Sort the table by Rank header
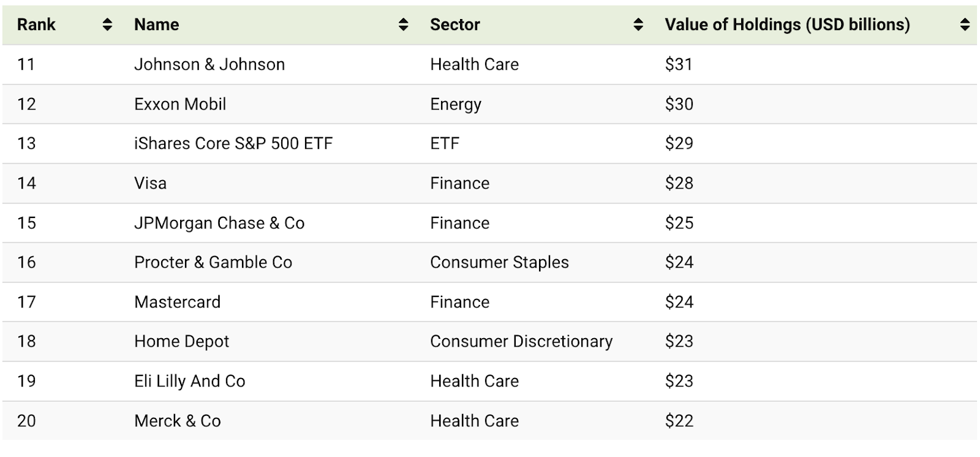 (x=37, y=25)
